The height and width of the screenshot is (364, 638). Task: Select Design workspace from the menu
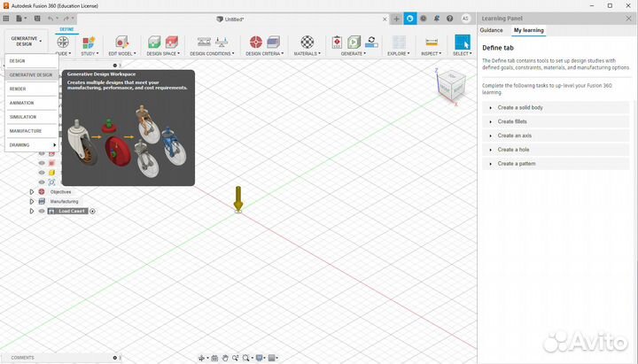click(x=31, y=61)
